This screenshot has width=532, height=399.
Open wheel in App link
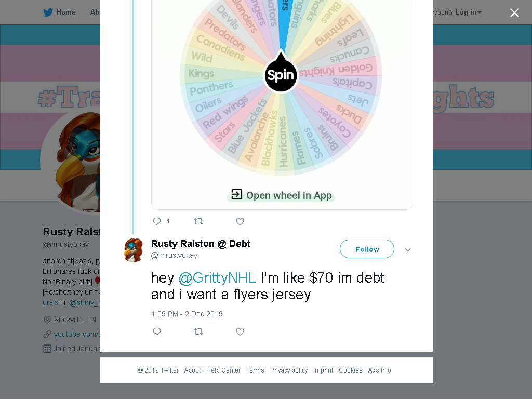click(x=281, y=195)
